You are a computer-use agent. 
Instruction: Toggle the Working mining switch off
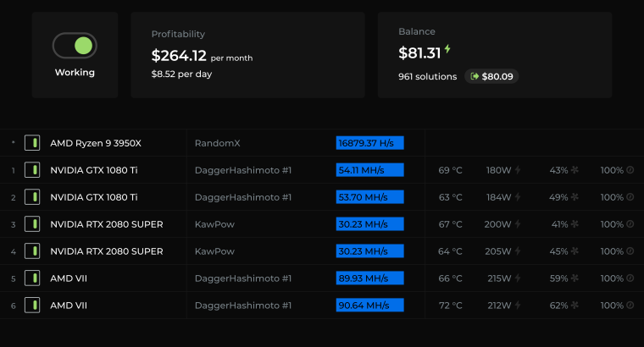point(75,46)
